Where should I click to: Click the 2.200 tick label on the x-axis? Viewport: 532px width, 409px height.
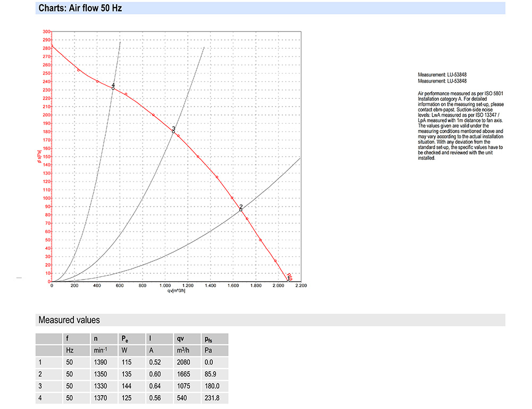click(301, 286)
